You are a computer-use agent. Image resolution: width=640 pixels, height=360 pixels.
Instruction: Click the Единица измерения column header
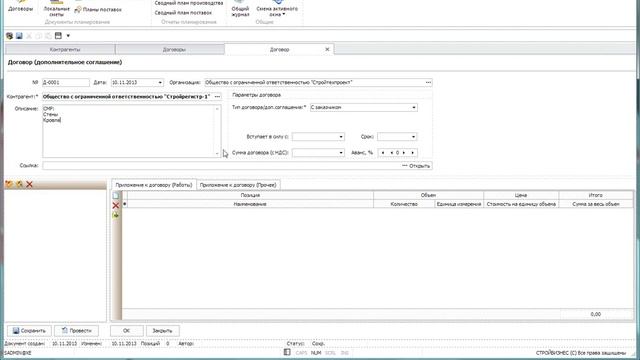click(459, 204)
